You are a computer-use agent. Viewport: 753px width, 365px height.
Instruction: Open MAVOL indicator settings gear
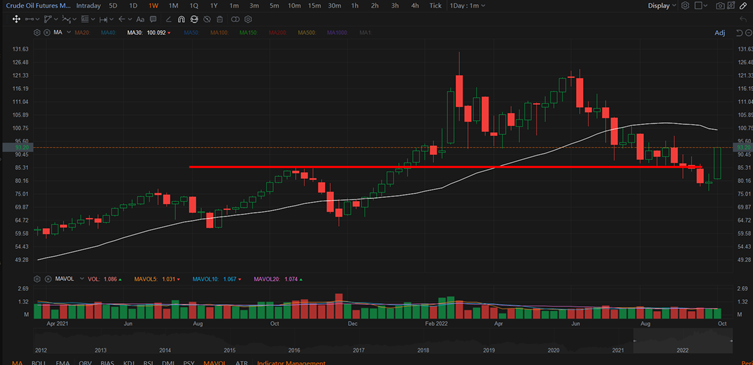click(x=37, y=279)
